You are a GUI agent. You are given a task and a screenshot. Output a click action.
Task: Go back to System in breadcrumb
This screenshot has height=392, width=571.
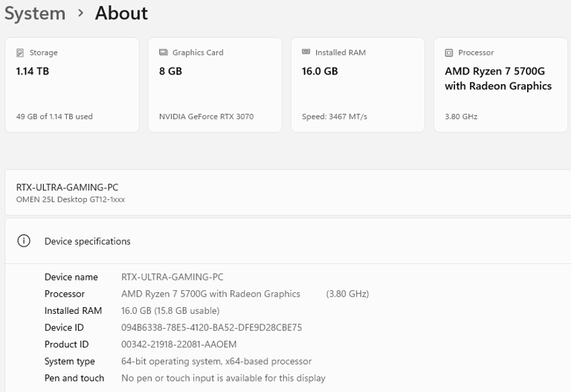(35, 13)
